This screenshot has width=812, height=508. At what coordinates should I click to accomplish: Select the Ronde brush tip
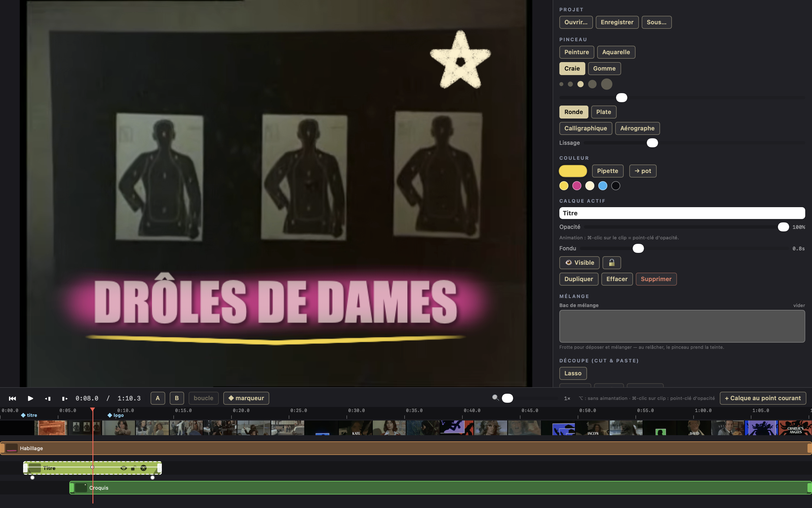[573, 112]
